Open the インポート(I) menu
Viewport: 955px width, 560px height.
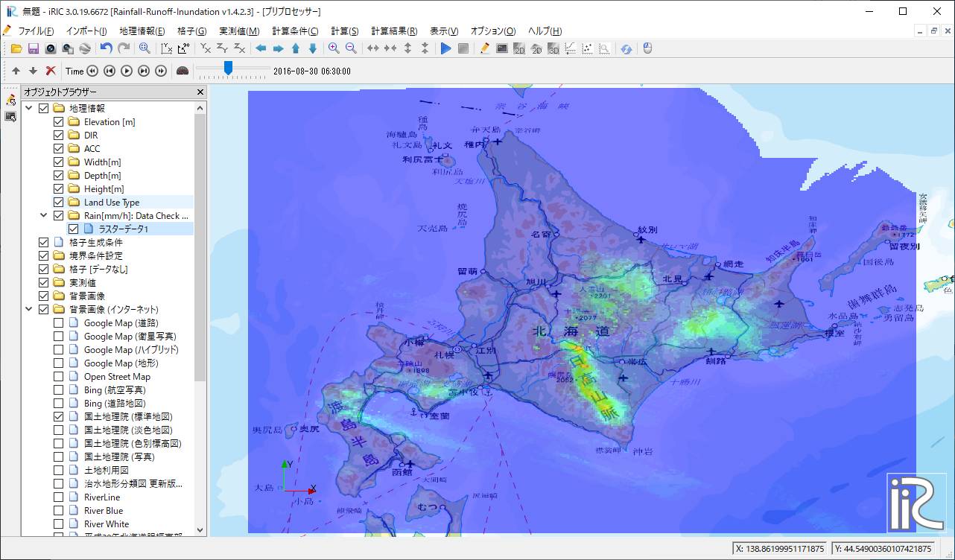tap(86, 31)
